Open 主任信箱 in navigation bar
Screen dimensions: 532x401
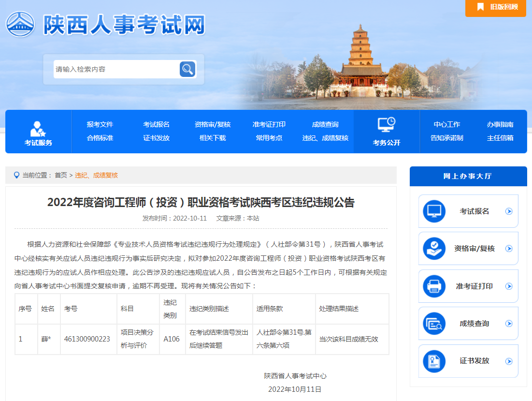[x=500, y=138]
